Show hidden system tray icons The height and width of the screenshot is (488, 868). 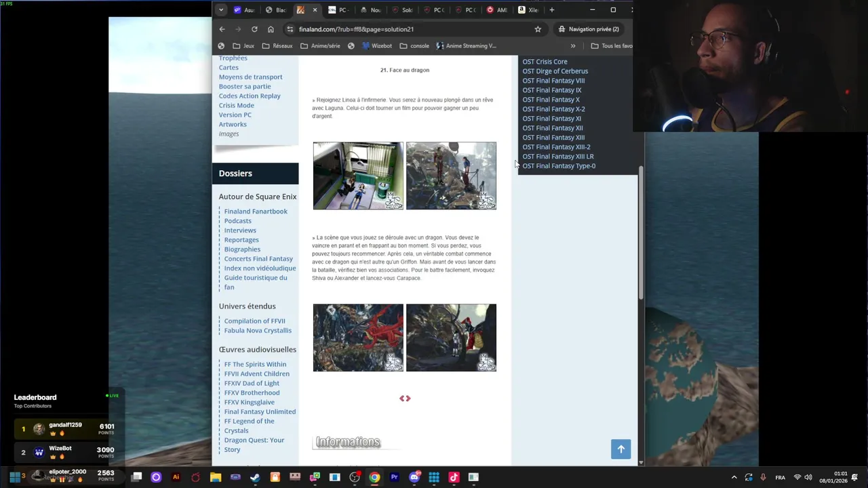[734, 477]
